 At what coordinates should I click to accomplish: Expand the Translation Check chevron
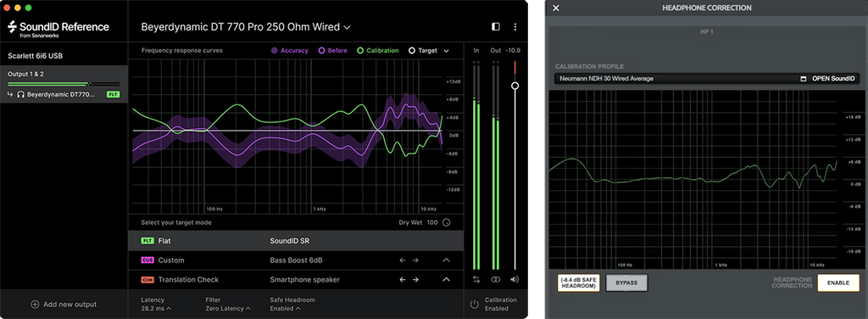(446, 280)
